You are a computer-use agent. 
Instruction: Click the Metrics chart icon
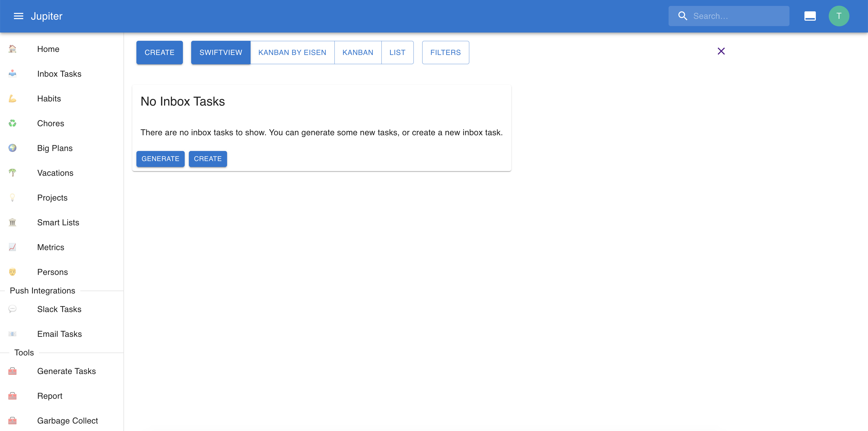[x=12, y=247]
